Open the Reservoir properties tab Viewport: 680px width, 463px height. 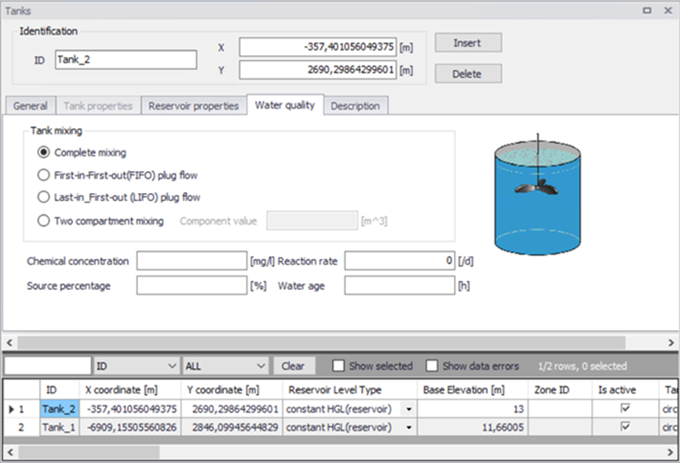[193, 106]
